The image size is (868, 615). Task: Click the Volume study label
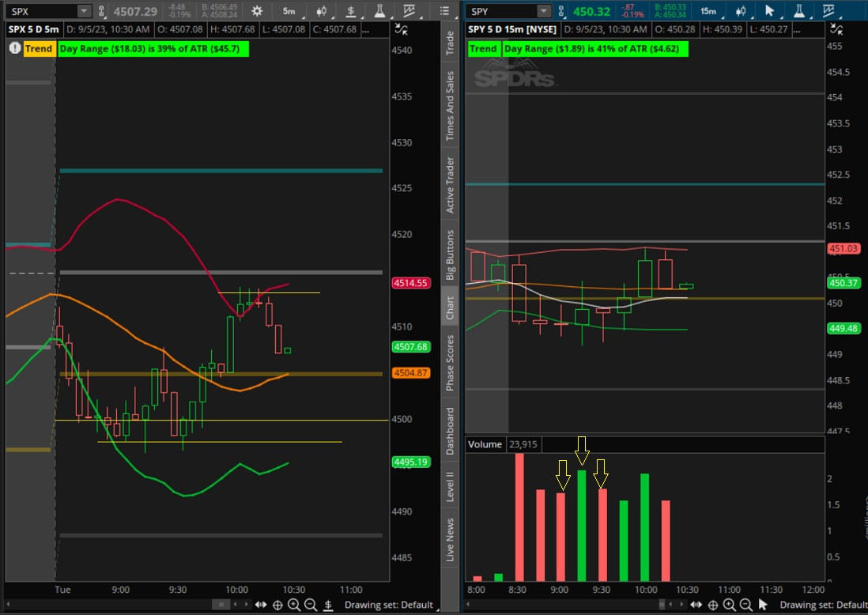tap(485, 444)
